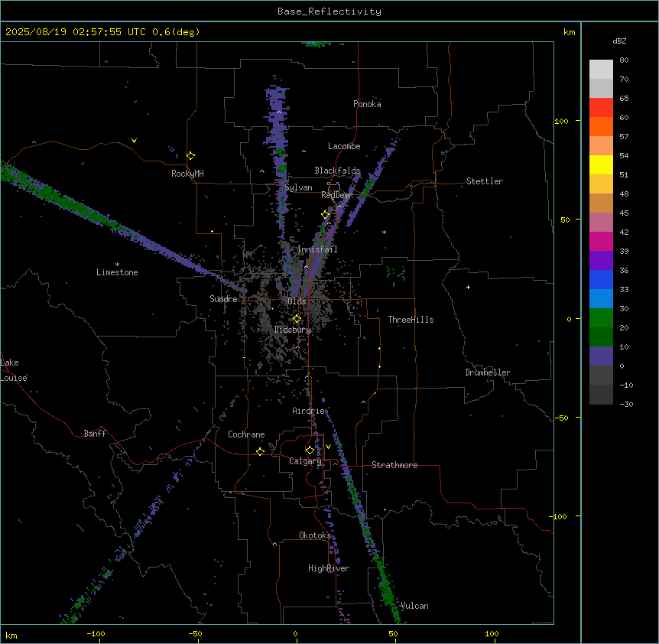Click the 0 km mark on bottom axis
659x644 pixels.
295,633
